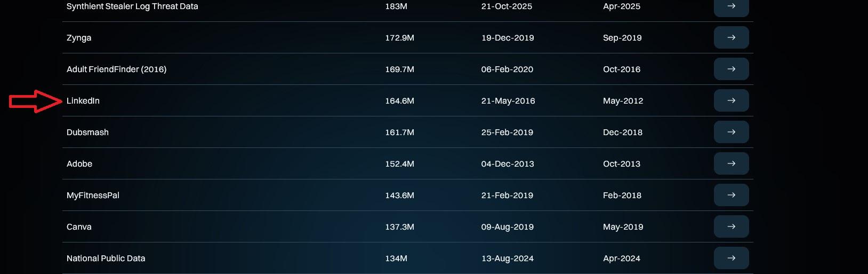Click the LinkedIn breach name

point(83,100)
